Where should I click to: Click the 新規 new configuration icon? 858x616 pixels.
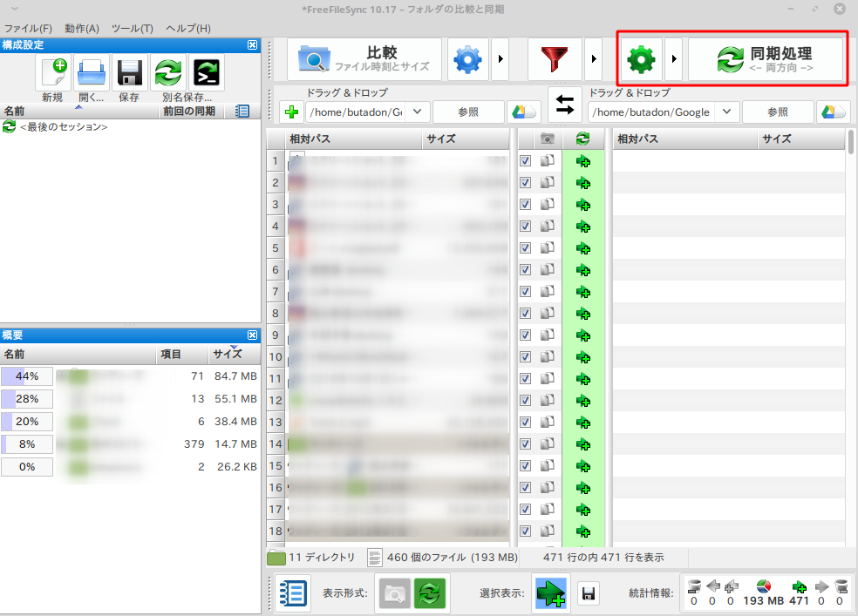[x=53, y=72]
